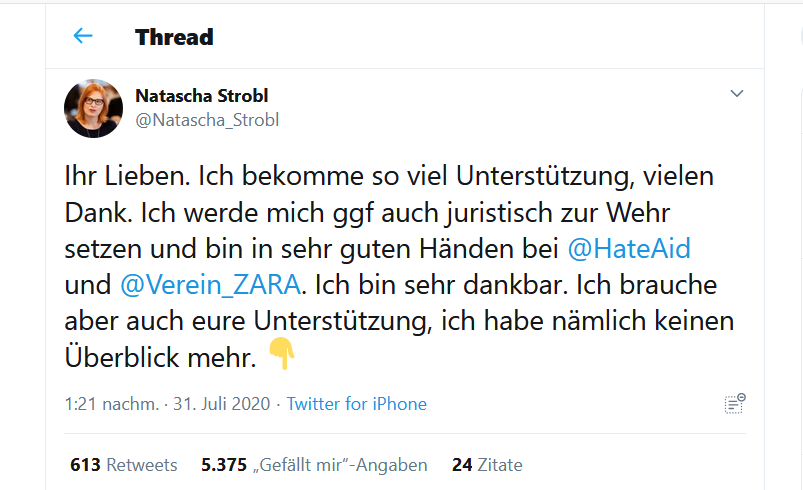The height and width of the screenshot is (490, 803).
Task: View the 613 Retweets list
Action: click(124, 465)
